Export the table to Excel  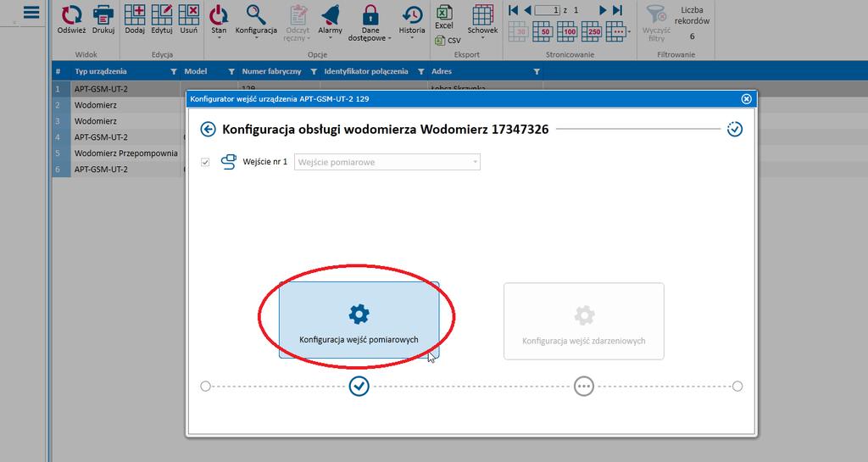coord(444,17)
